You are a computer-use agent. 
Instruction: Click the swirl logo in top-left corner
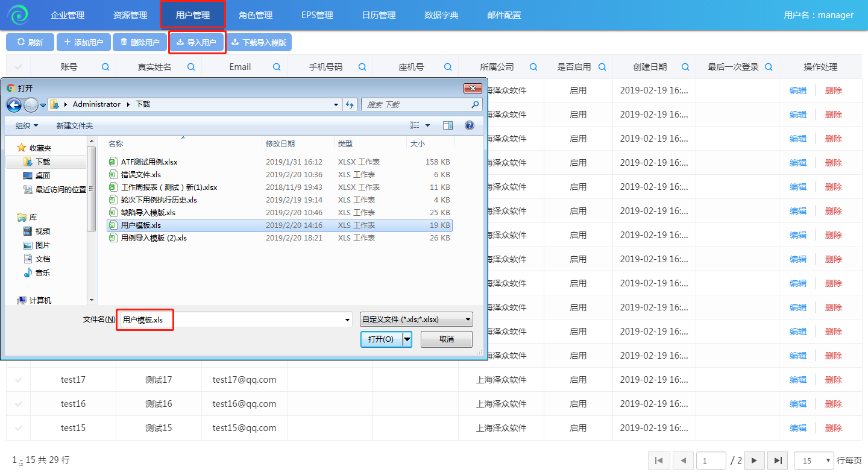click(18, 15)
